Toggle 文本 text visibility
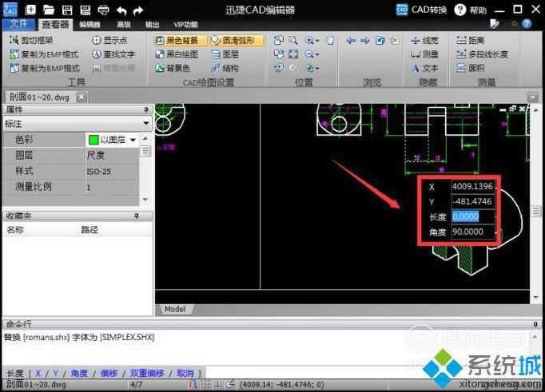545x392 pixels. [x=424, y=69]
